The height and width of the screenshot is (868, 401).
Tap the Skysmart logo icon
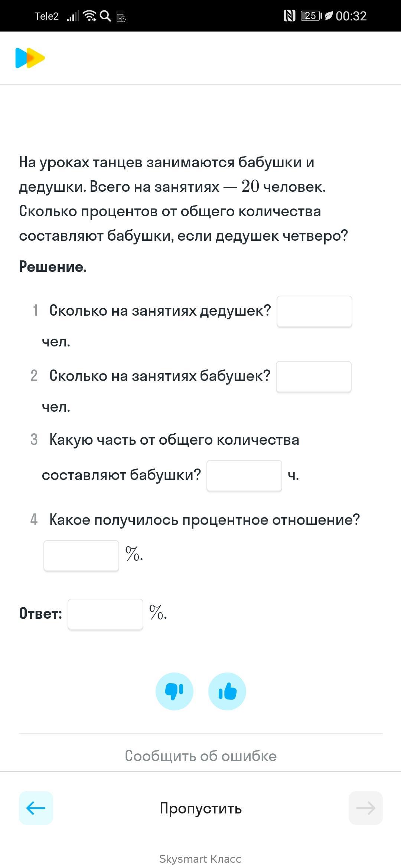(30, 58)
